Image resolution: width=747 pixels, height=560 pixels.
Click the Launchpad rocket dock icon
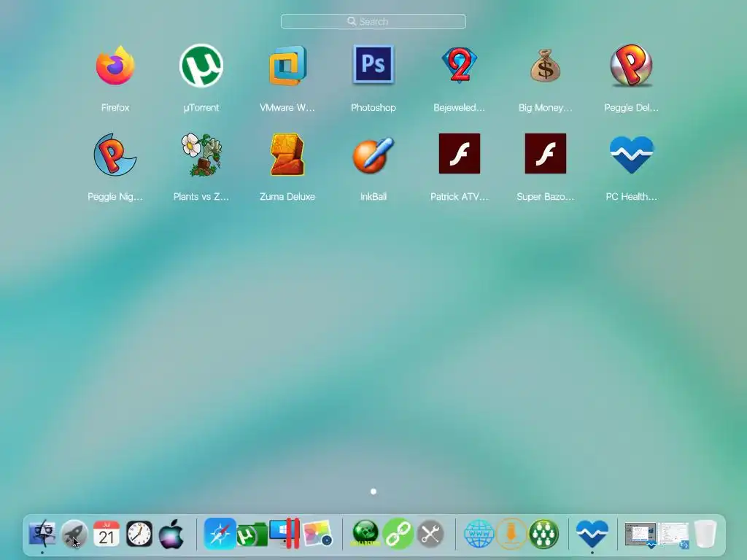tap(74, 534)
